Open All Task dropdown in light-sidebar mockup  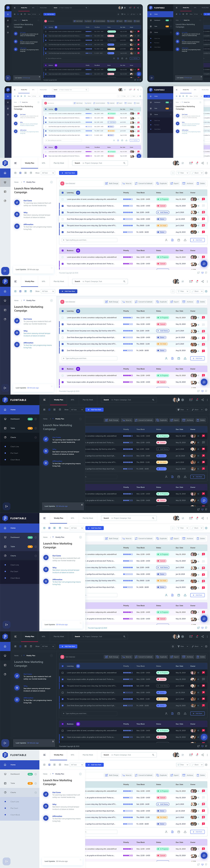coord(77,764)
